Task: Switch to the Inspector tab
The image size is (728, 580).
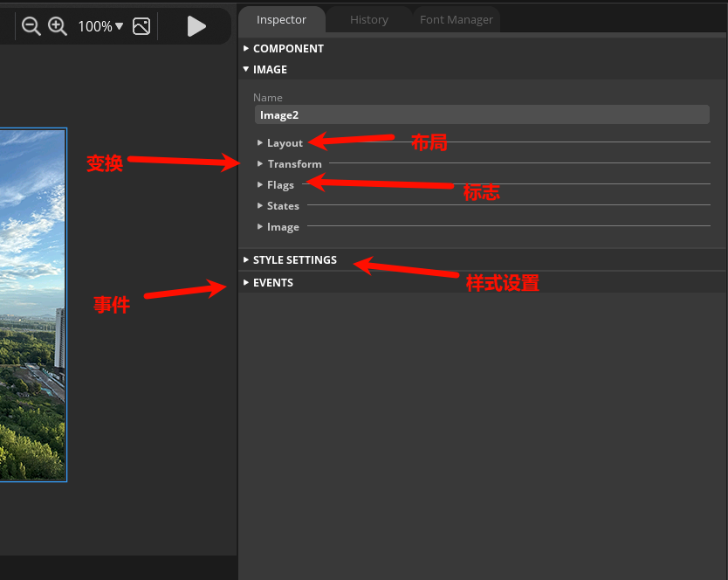Action: (x=281, y=19)
